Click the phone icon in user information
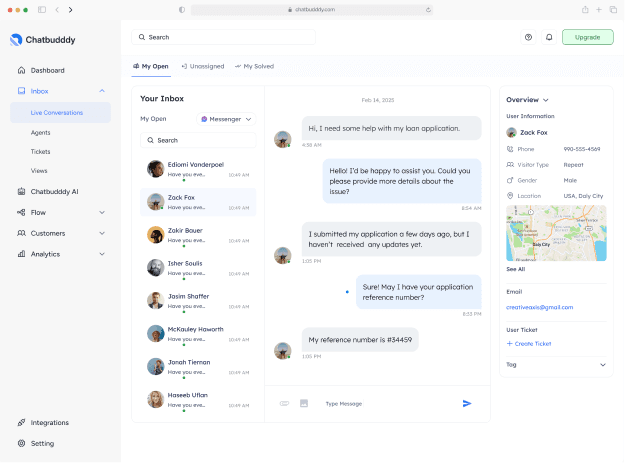Screen dimensions: 625x463 tap(510, 149)
